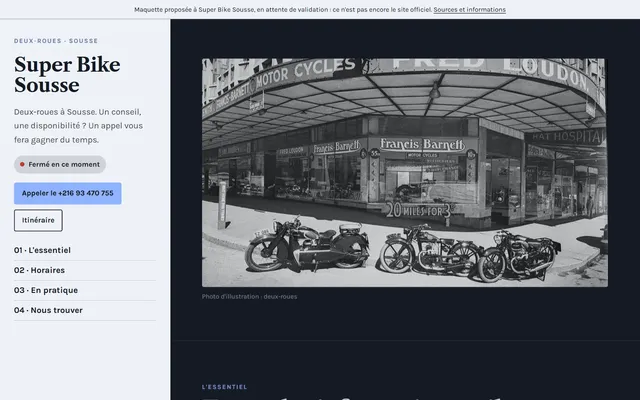Open the Sources et informations link
This screenshot has height=400, width=640.
[469, 9]
